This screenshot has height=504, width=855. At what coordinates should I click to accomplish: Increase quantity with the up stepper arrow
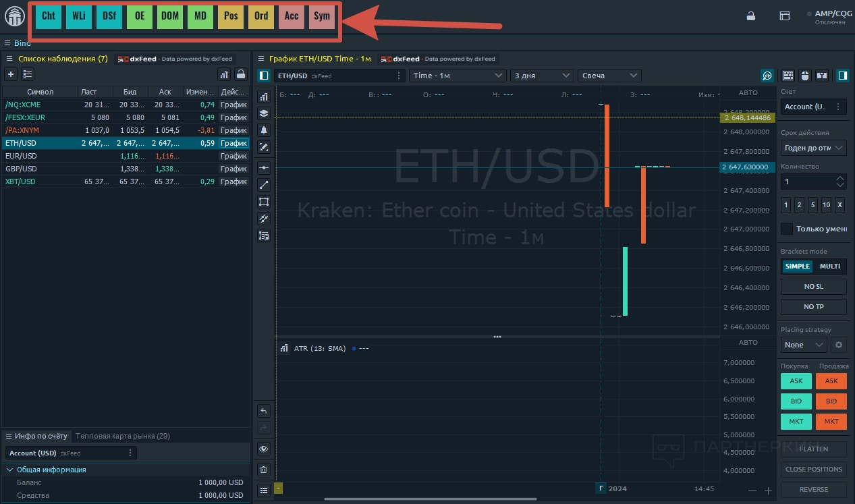(x=839, y=178)
